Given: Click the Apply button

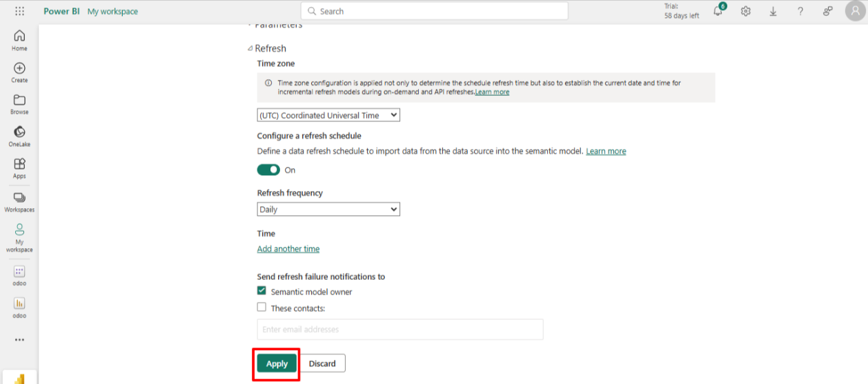Looking at the screenshot, I should click(277, 363).
